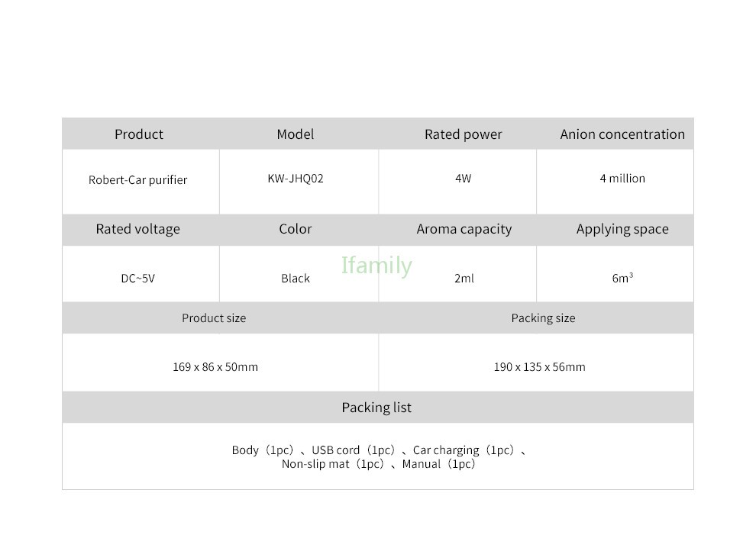Click the Rated voltage header
Image resolution: width=756 pixels, height=548 pixels.
pos(138,229)
